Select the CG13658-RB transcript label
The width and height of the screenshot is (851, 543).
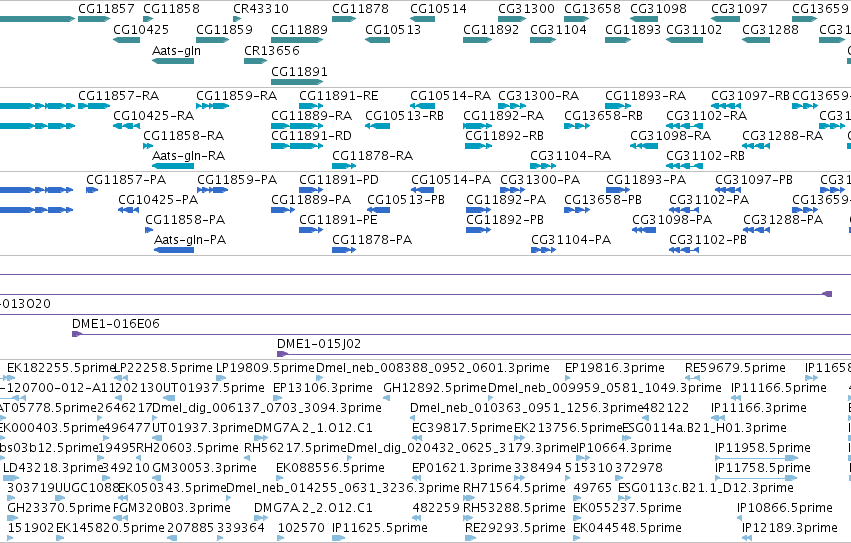pyautogui.click(x=604, y=116)
